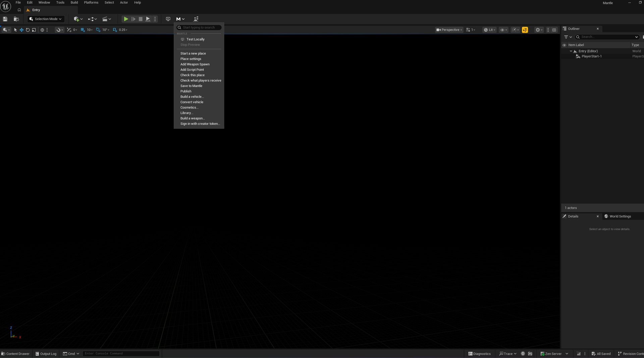
Task: Click viewport layout grid icon
Action: 554,30
